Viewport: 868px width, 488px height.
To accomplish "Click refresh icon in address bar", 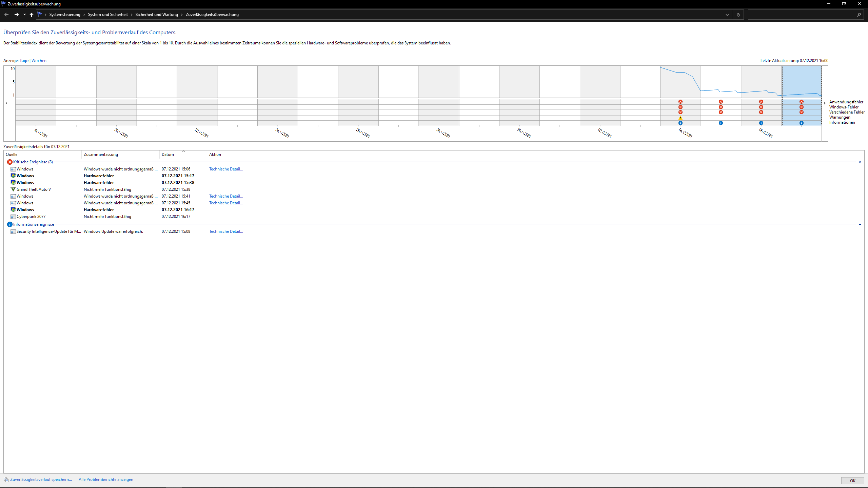I will click(x=738, y=15).
